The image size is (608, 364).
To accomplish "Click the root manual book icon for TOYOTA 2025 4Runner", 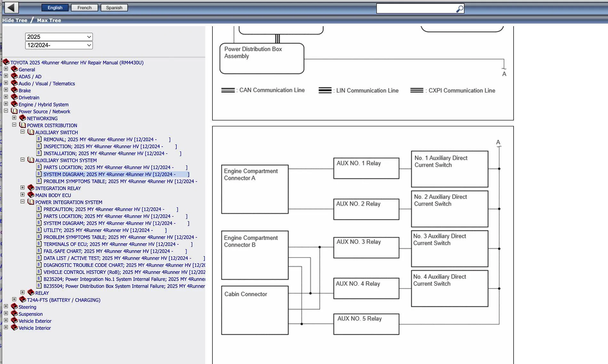I will [x=6, y=62].
